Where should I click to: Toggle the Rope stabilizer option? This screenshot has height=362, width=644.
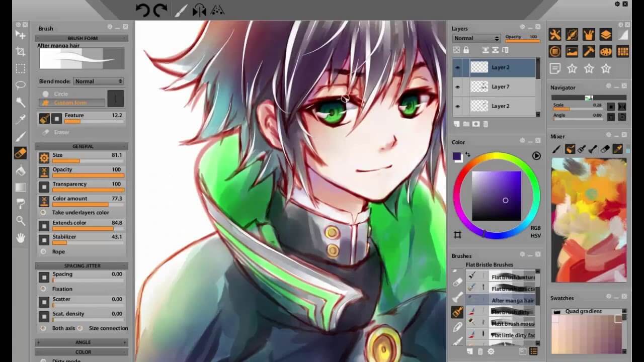click(44, 251)
